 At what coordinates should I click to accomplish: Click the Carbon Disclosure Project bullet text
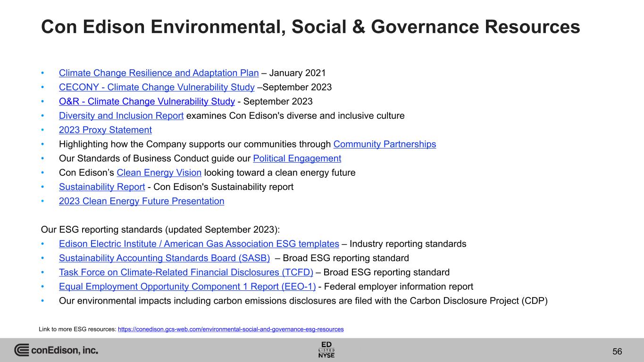coord(303,301)
